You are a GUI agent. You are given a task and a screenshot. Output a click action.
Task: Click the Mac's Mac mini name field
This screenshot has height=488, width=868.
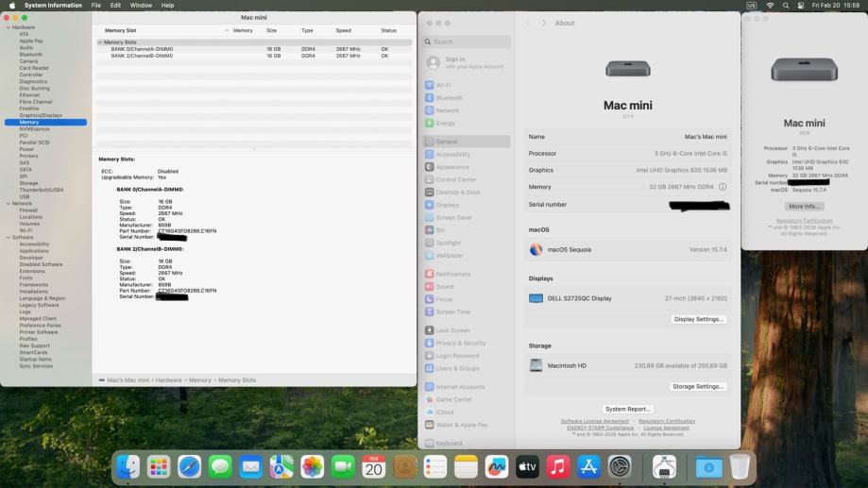click(x=706, y=137)
